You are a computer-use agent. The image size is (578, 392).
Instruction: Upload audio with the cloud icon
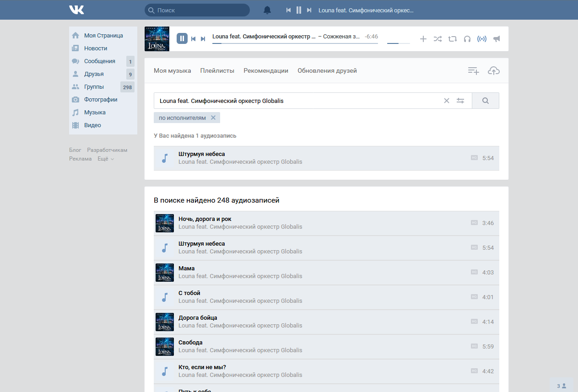coord(494,70)
